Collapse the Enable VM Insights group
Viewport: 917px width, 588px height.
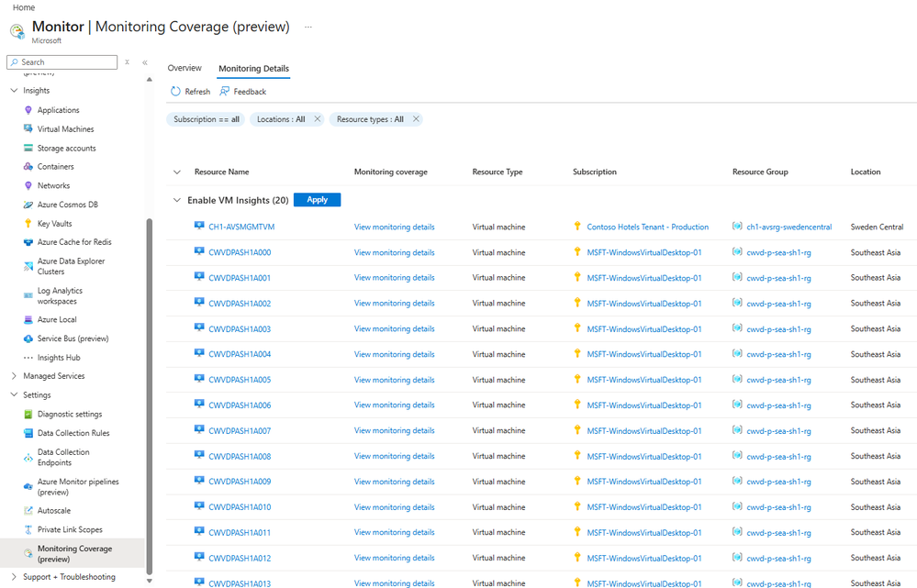coord(177,200)
